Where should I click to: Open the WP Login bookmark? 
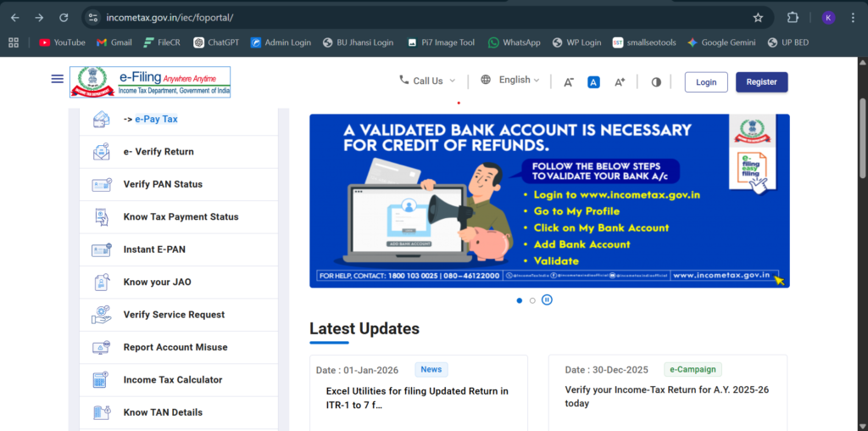[x=576, y=42]
